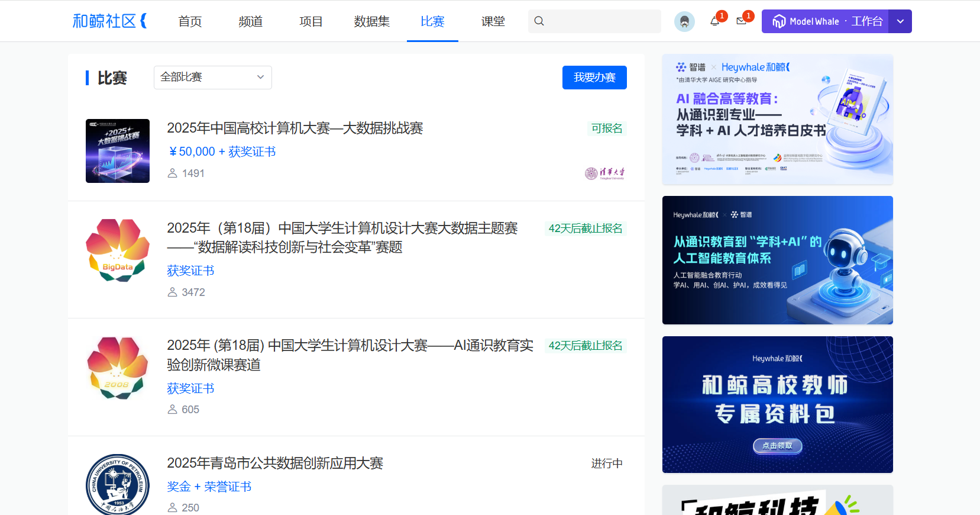Click the ¥50,000 + 获奖证书 prize text

click(x=222, y=152)
